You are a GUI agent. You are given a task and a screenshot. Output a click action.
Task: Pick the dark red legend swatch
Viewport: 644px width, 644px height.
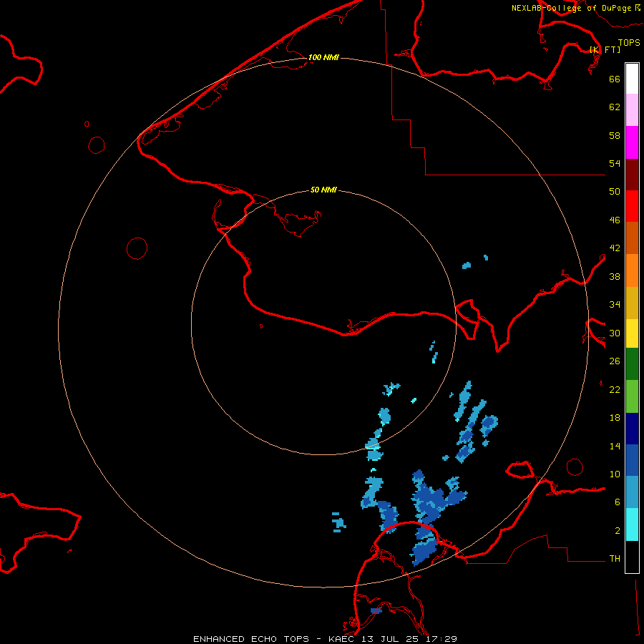(x=632, y=174)
